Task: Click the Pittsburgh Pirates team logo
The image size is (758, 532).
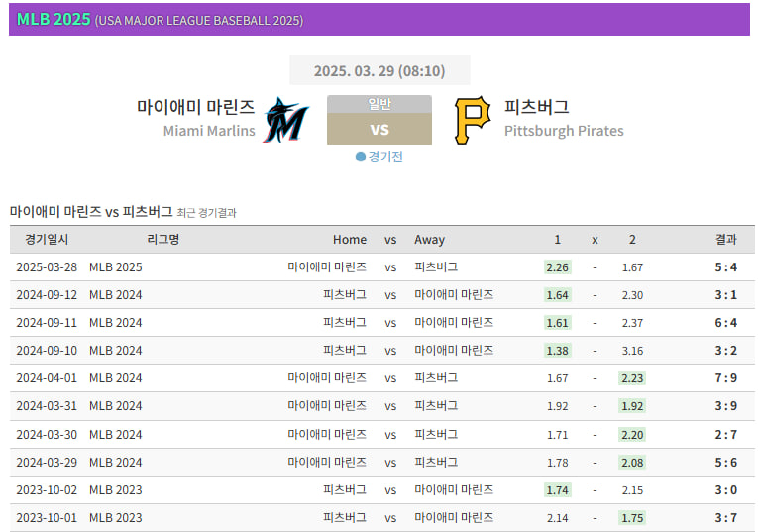Action: [x=473, y=120]
